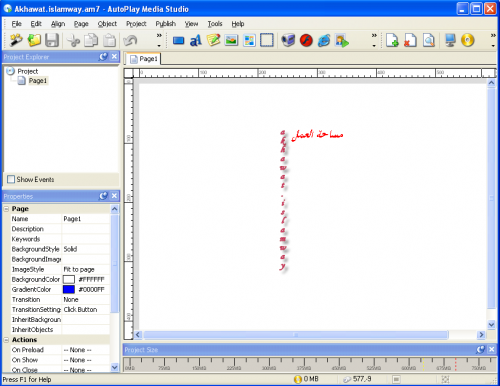The height and width of the screenshot is (386, 500).
Task: Click the New Project wand icon
Action: pyautogui.click(x=16, y=40)
